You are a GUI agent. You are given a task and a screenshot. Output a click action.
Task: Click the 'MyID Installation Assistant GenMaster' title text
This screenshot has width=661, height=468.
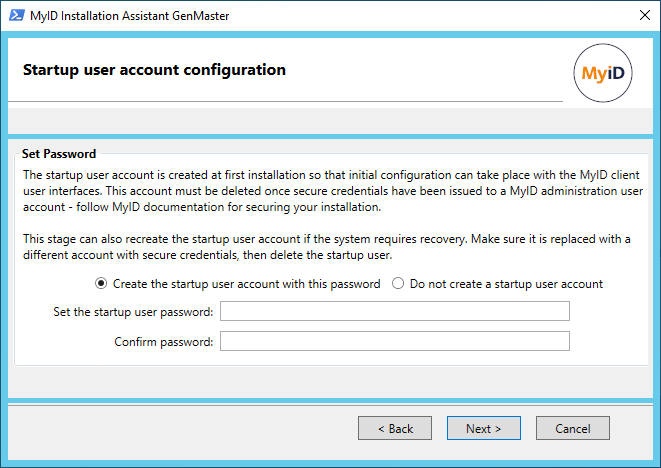130,16
